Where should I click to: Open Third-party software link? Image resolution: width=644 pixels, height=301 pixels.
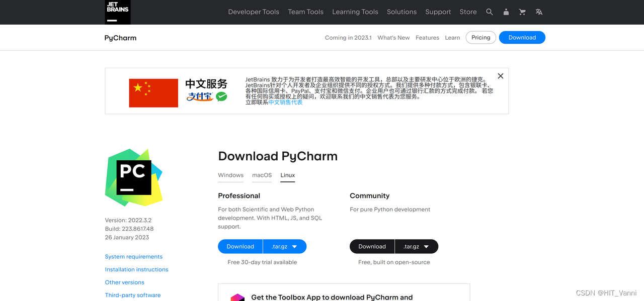(x=133, y=295)
